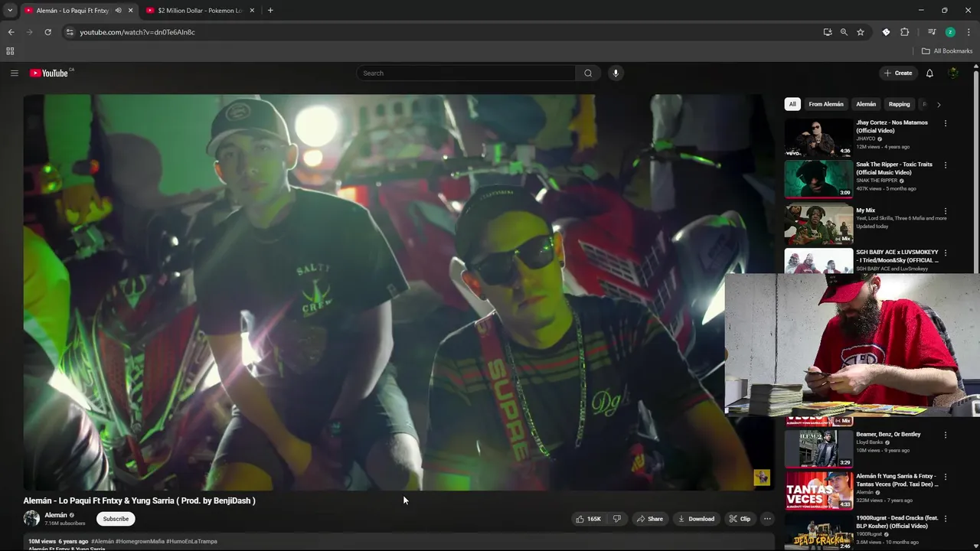Bookmark this page with star icon
Viewport: 980px width, 551px height.
point(861,32)
